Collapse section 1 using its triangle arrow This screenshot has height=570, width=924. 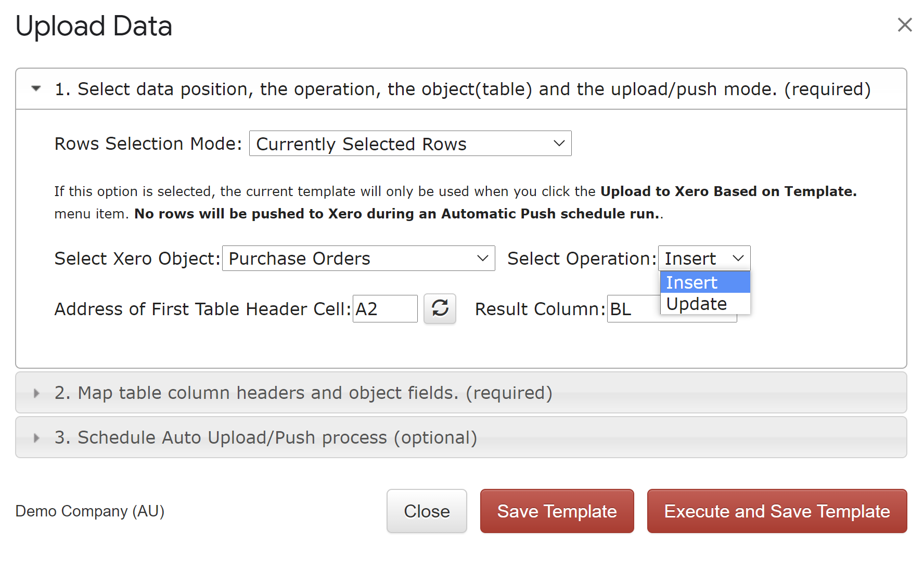point(36,89)
